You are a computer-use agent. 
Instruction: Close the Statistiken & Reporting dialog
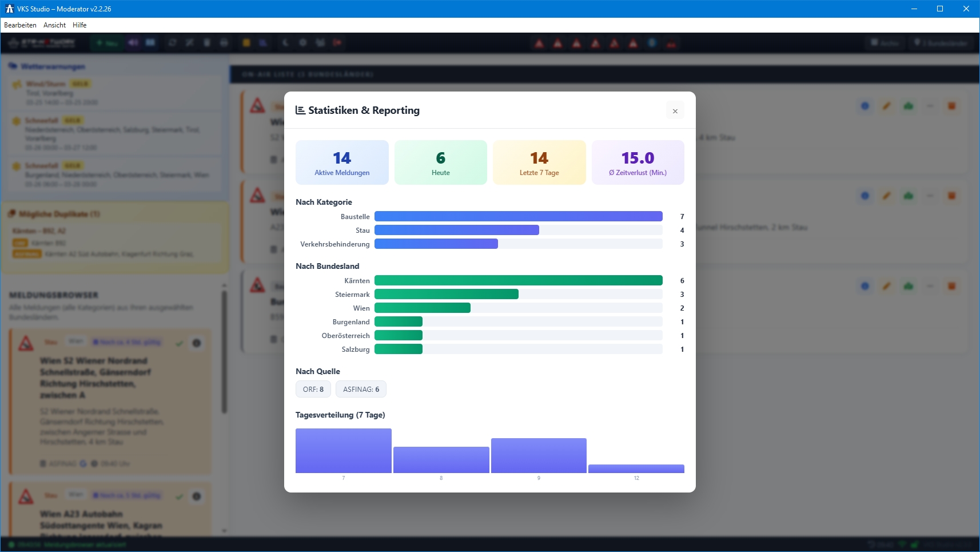(675, 111)
